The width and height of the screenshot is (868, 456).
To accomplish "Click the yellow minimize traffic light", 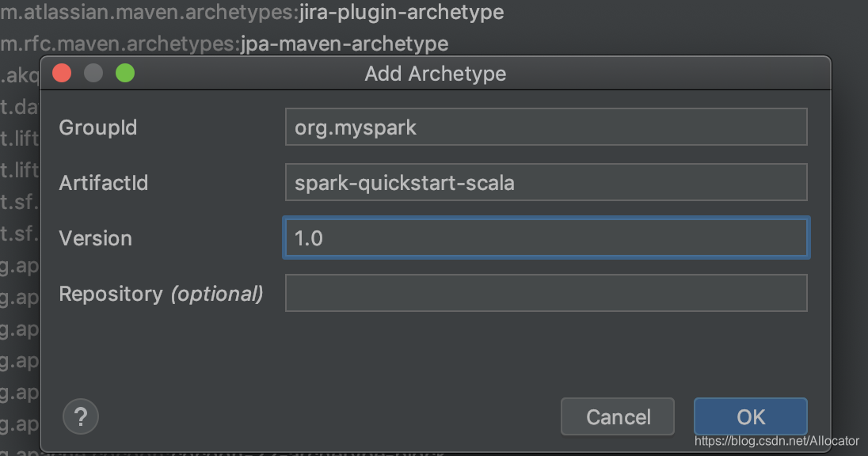I will (x=93, y=72).
